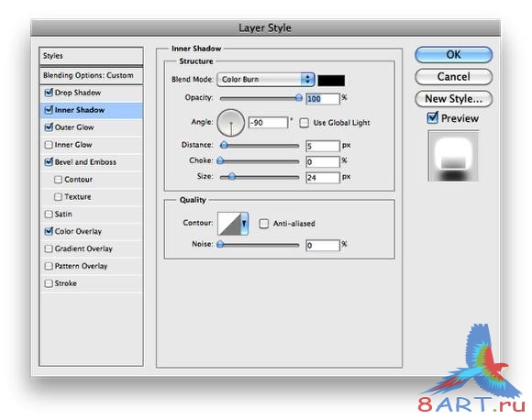Toggle the Drop Shadow effect checkbox
Viewport: 532px width, 420px height.
(49, 93)
